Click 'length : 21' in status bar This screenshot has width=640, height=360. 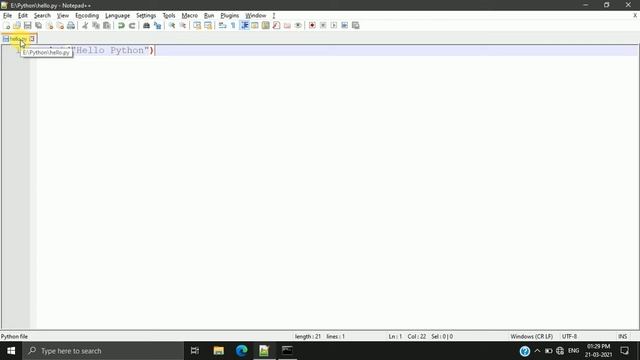pos(308,336)
